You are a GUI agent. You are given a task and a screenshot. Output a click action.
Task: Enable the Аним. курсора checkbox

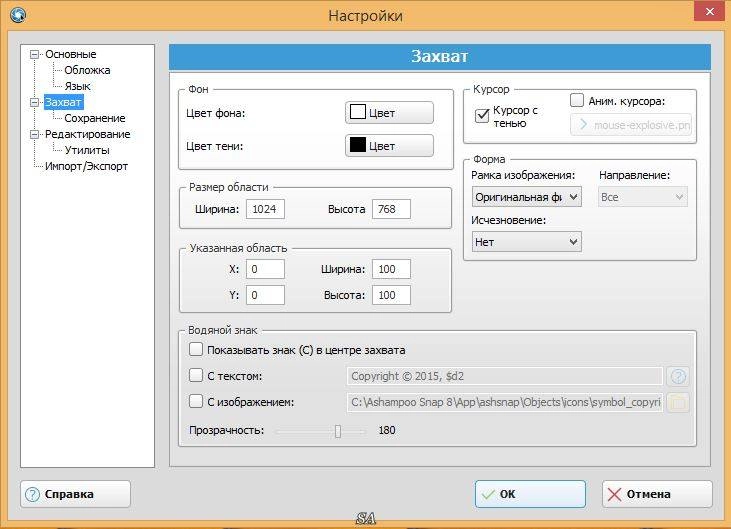[577, 100]
